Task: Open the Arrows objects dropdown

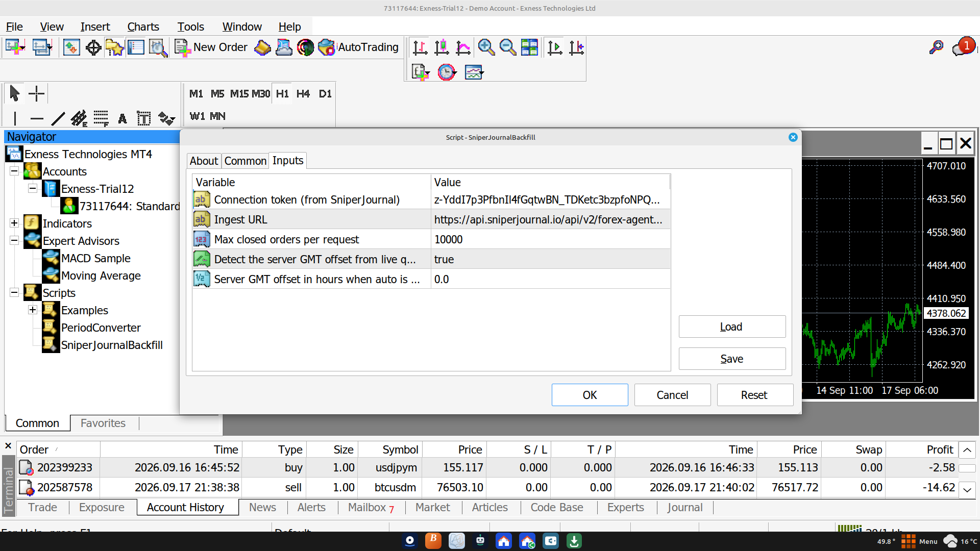Action: pos(166,118)
